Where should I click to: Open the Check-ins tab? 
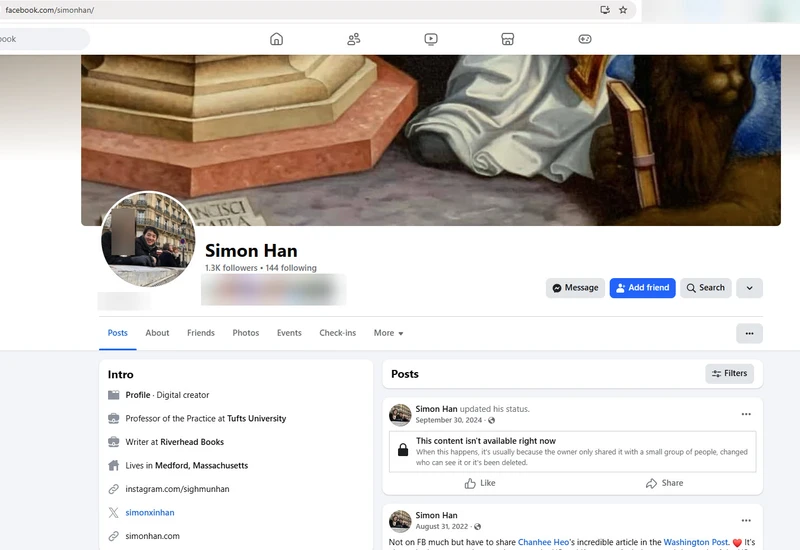pos(338,333)
